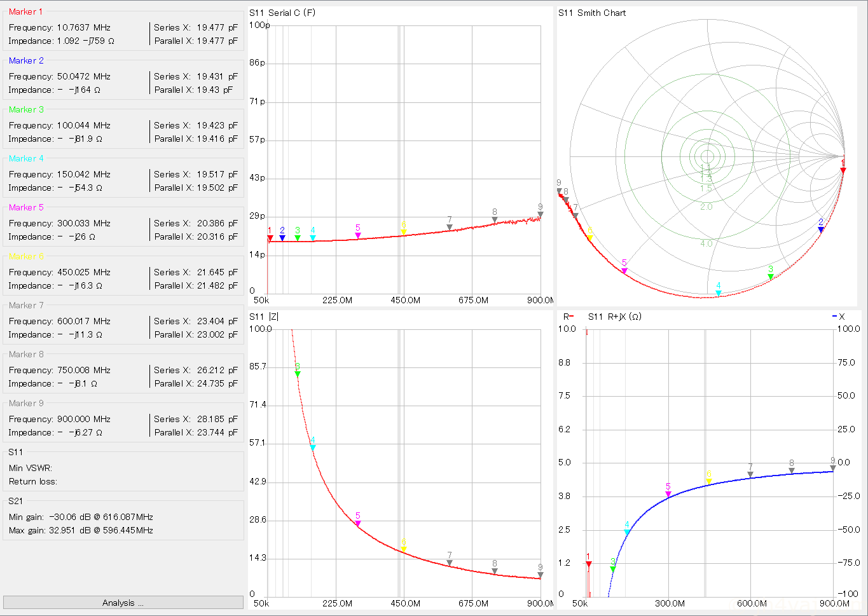Select gray marker 8 on Serial C chart
Screen dimensions: 868x616
[x=495, y=220]
